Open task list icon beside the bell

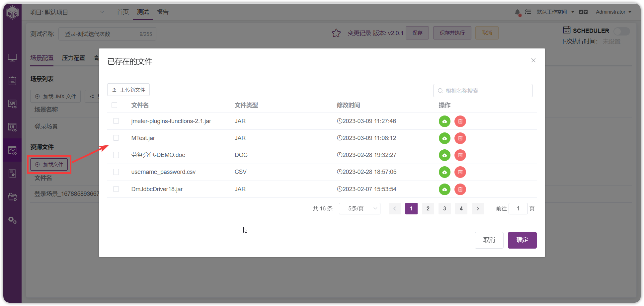(x=528, y=12)
